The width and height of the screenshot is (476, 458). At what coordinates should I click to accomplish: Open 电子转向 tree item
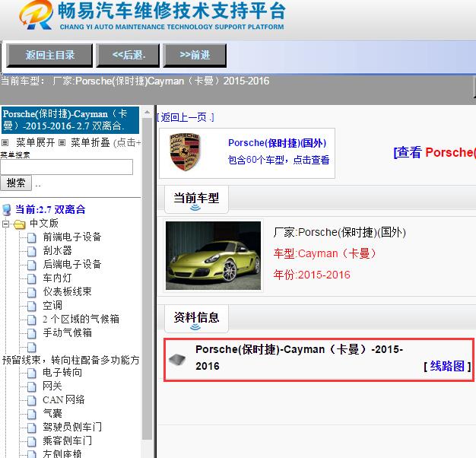pos(62,372)
